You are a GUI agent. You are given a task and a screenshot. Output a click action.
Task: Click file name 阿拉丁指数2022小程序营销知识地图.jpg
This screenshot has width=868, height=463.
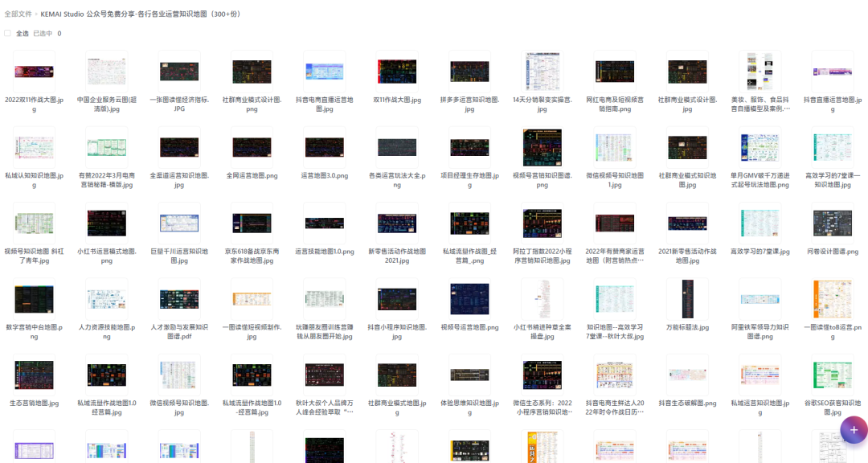[542, 256]
